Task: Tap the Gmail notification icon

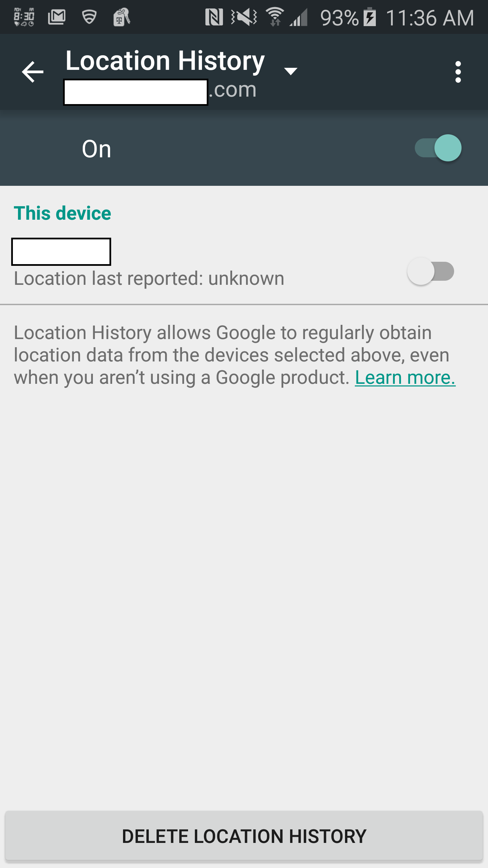Action: (57, 17)
